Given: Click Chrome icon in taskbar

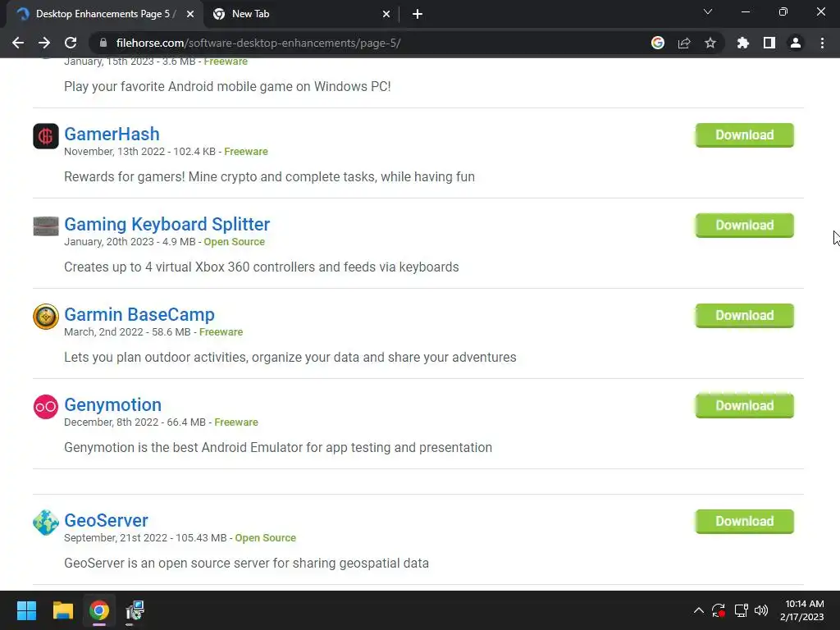Looking at the screenshot, I should point(99,610).
